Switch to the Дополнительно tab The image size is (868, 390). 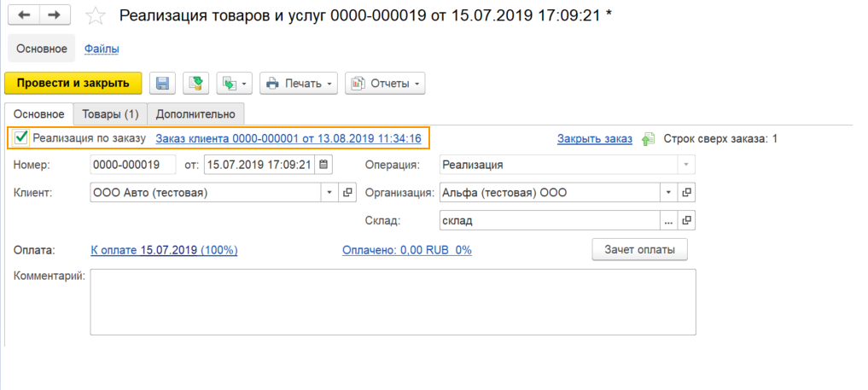click(x=196, y=114)
